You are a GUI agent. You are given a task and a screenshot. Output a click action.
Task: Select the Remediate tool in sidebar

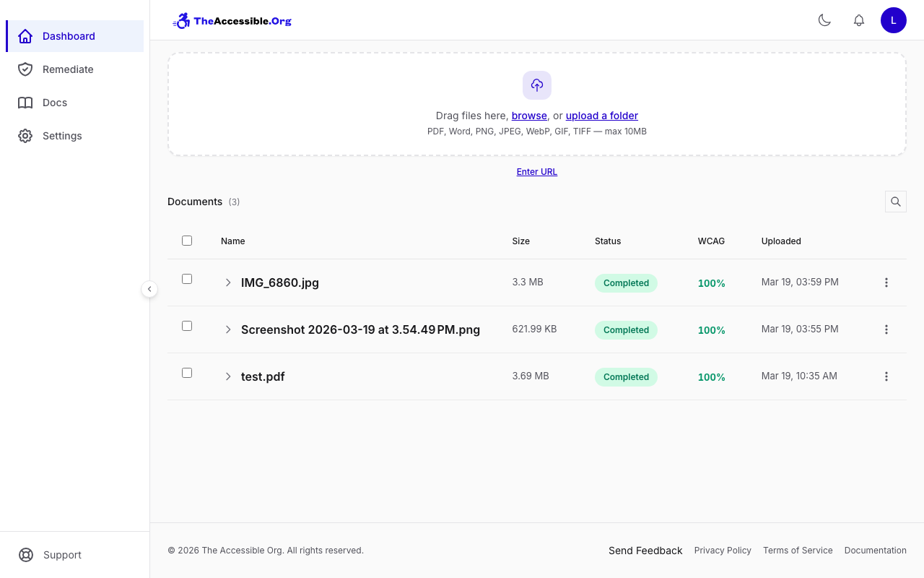[67, 69]
